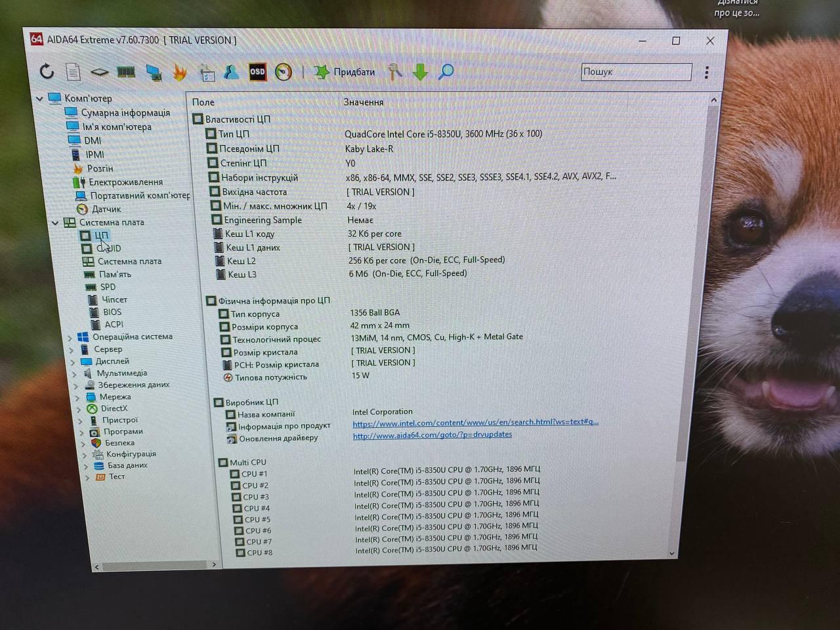Click the Refresh toolbar icon
840x630 pixels.
pos(47,71)
